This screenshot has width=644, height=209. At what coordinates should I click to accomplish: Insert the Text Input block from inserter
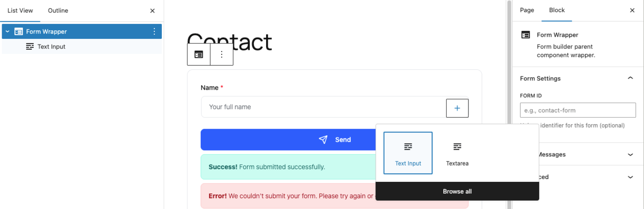(x=408, y=153)
